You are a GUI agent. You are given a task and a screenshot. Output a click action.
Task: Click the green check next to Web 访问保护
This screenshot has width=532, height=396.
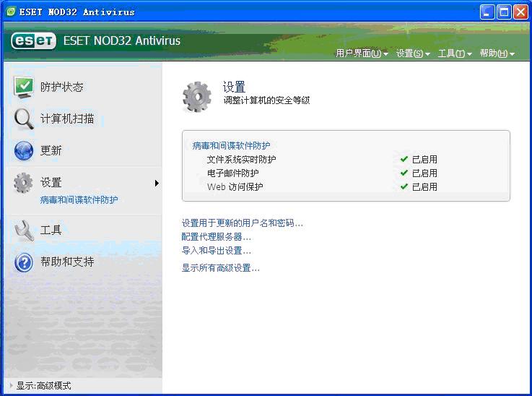point(404,186)
